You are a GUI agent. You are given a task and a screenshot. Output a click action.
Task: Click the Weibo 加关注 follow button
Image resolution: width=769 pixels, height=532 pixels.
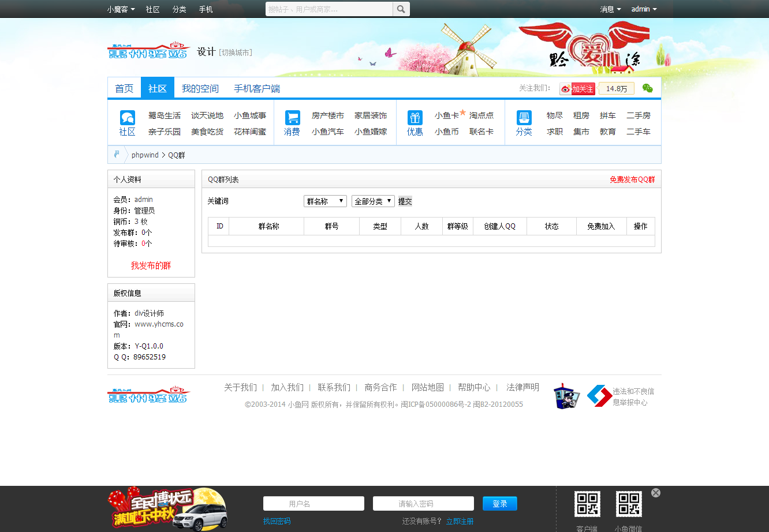(577, 89)
